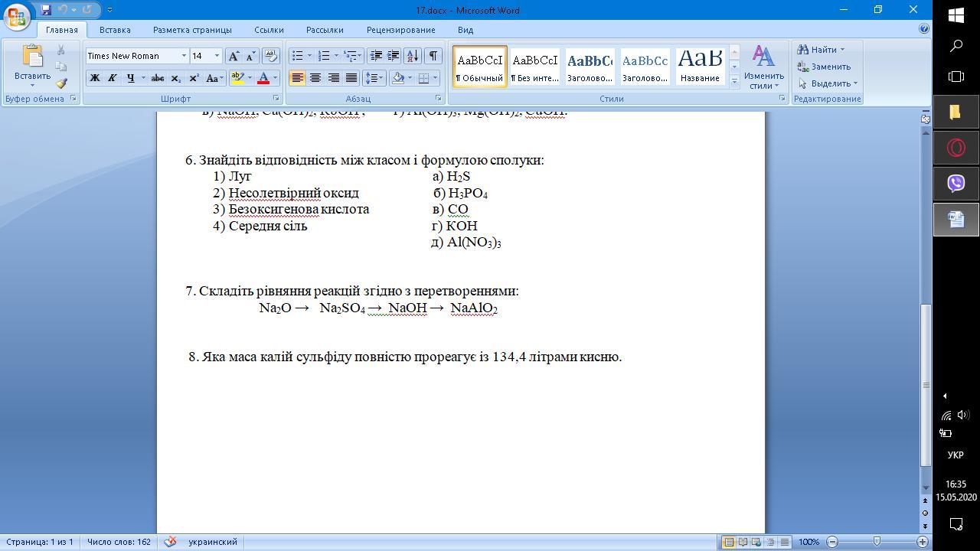
Task: Expand multilevel list options
Action: (x=360, y=56)
